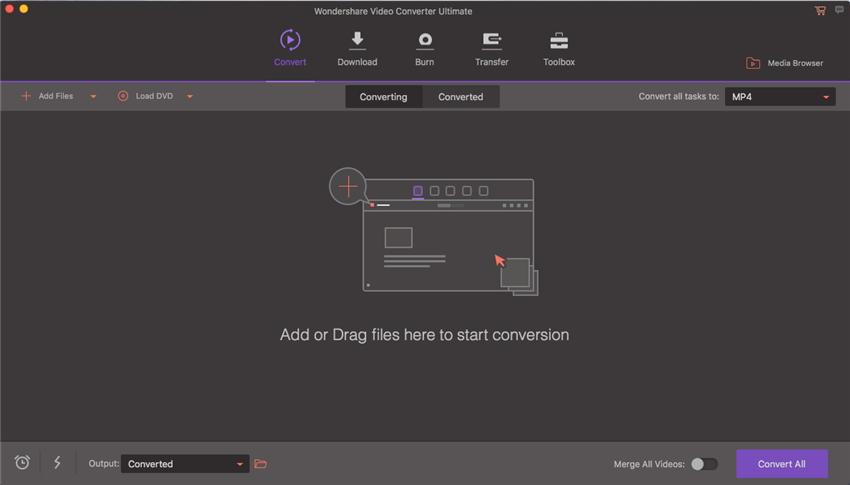Image resolution: width=850 pixels, height=485 pixels.
Task: Click Convert All button
Action: pyautogui.click(x=782, y=464)
